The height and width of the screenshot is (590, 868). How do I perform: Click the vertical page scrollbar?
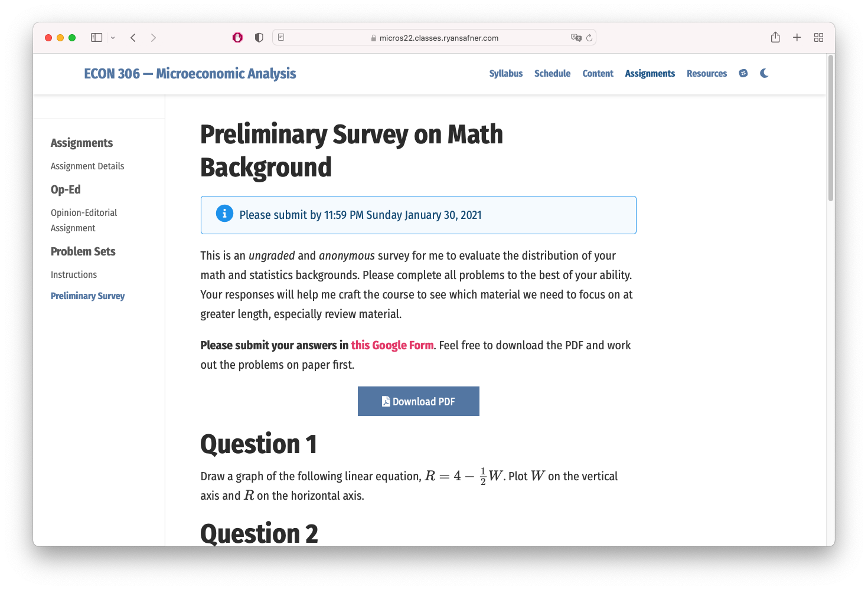point(831,128)
